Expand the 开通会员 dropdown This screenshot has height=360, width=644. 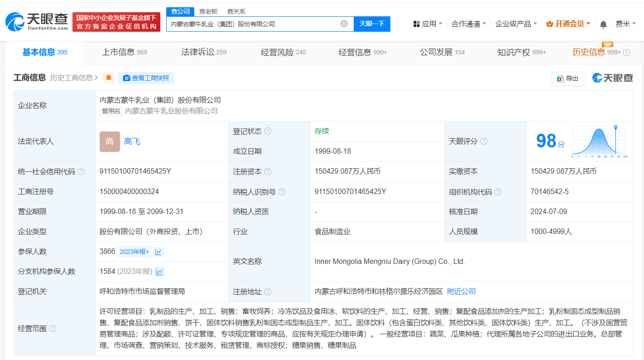point(568,24)
